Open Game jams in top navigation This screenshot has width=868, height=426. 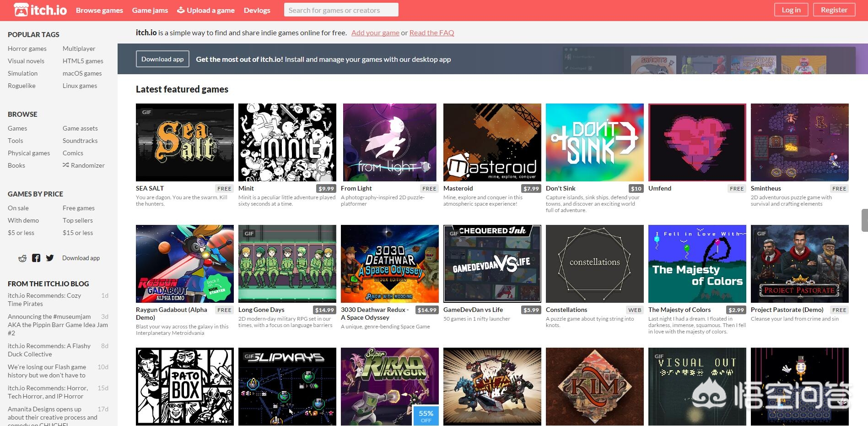coord(150,10)
